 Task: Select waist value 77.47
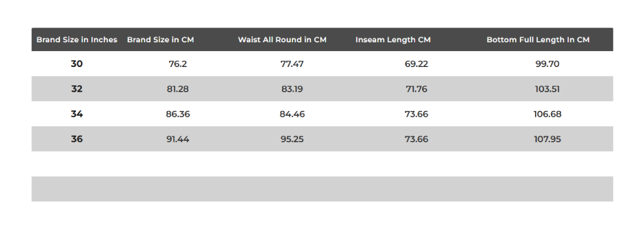[292, 64]
